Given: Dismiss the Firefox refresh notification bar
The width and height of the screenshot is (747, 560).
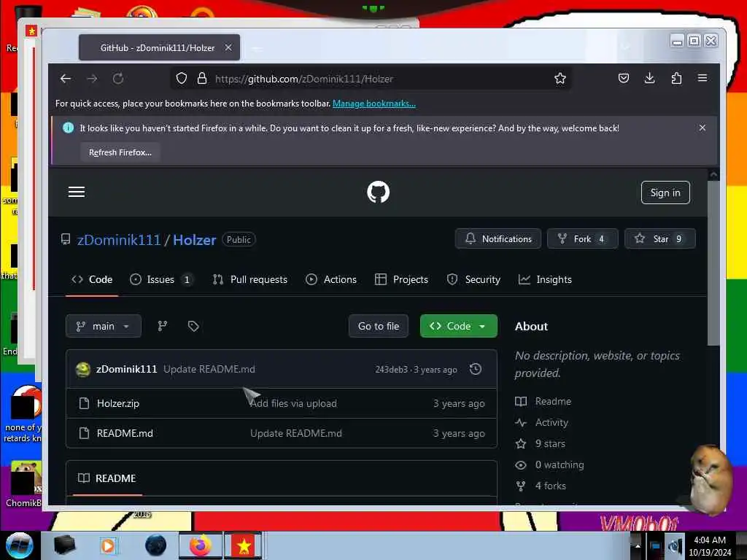Looking at the screenshot, I should (703, 128).
